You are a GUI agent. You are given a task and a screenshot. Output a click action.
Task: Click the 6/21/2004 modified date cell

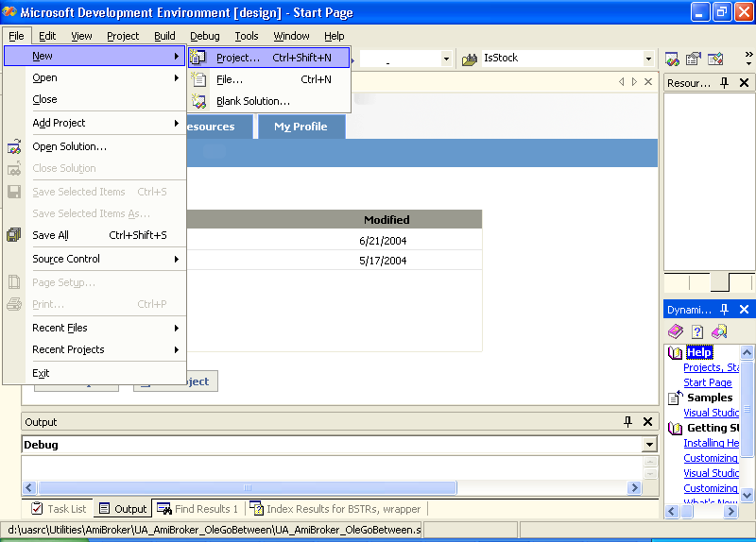pyautogui.click(x=383, y=241)
